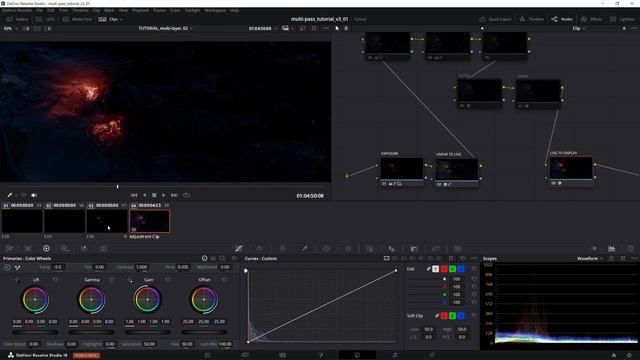The height and width of the screenshot is (360, 640).
Task: Toggle the Nodes panel button
Action: click(x=562, y=19)
